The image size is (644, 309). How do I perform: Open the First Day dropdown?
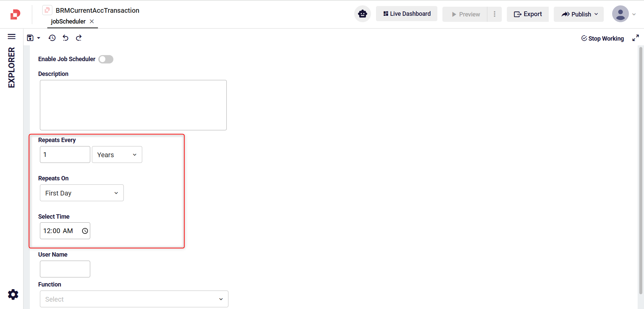tap(82, 193)
